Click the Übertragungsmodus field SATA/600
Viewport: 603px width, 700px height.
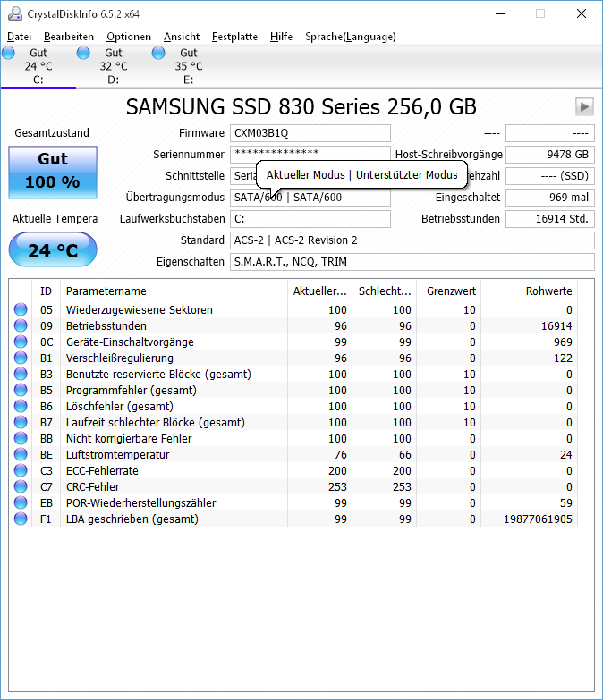[x=310, y=199]
